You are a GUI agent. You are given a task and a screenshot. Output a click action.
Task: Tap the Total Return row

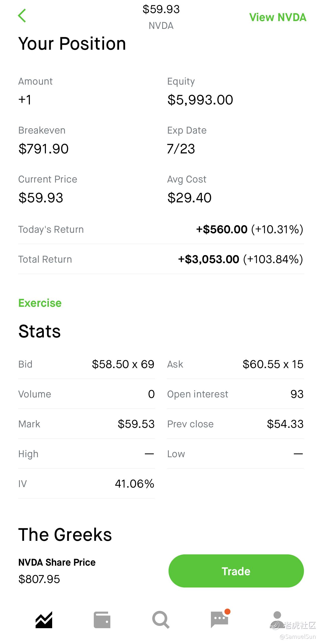click(x=161, y=259)
